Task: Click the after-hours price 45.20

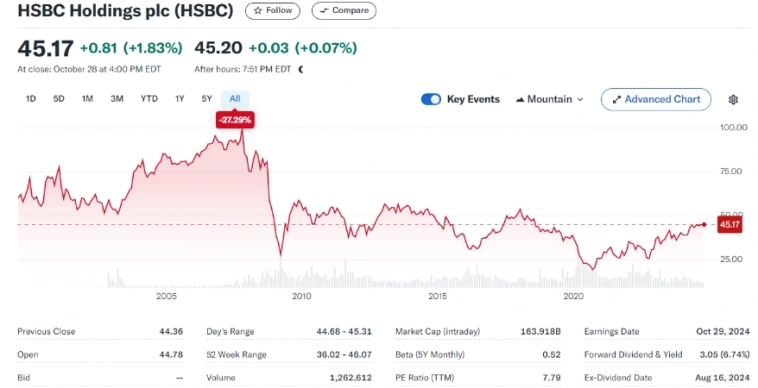Action: pos(218,48)
